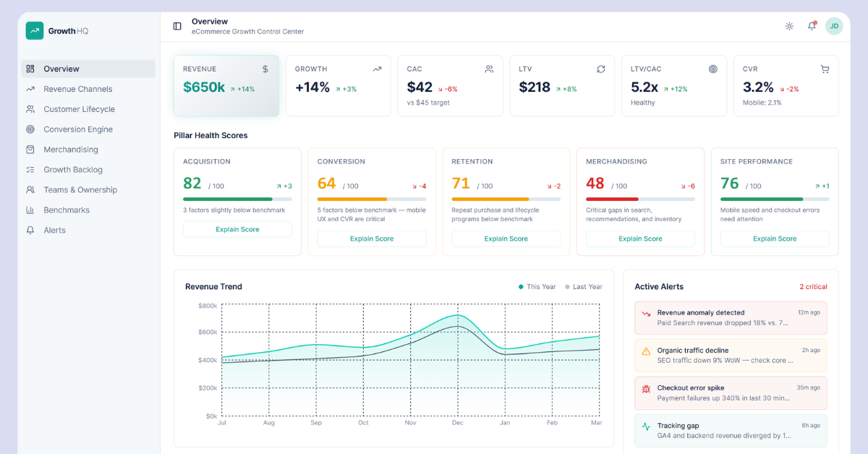This screenshot has height=454, width=868.
Task: Click the Dec label on chart axis
Action: pyautogui.click(x=458, y=423)
